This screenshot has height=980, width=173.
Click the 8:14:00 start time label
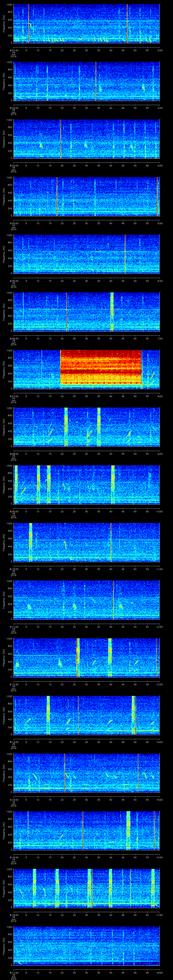[14, 800]
